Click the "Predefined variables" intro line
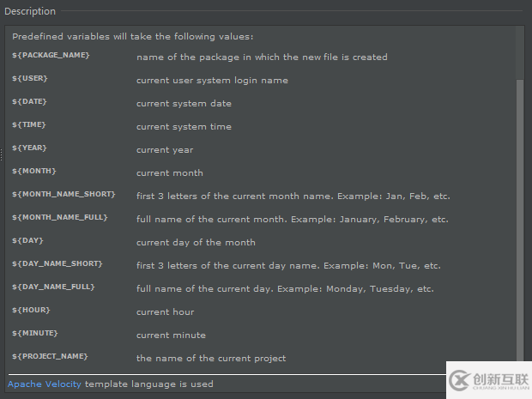 pos(132,37)
